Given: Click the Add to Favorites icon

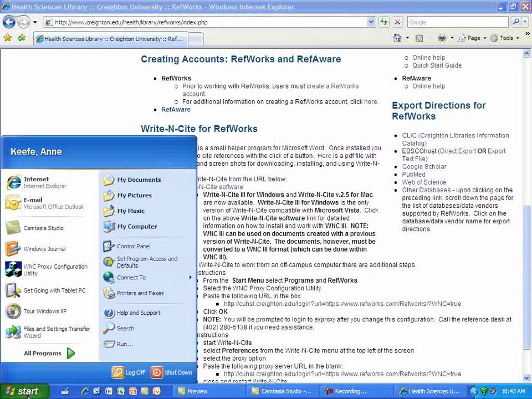Looking at the screenshot, I should 22,38.
